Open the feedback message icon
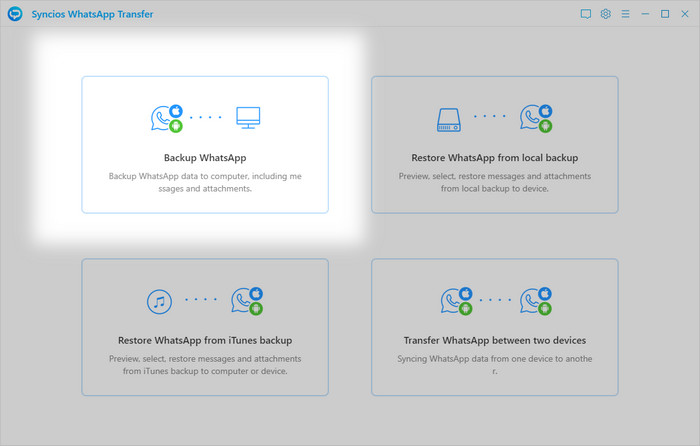 tap(586, 14)
